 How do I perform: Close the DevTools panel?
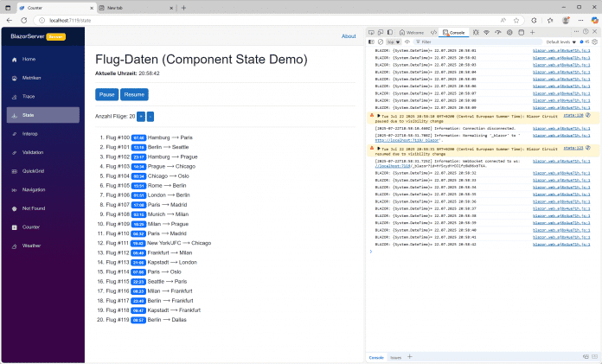click(595, 31)
